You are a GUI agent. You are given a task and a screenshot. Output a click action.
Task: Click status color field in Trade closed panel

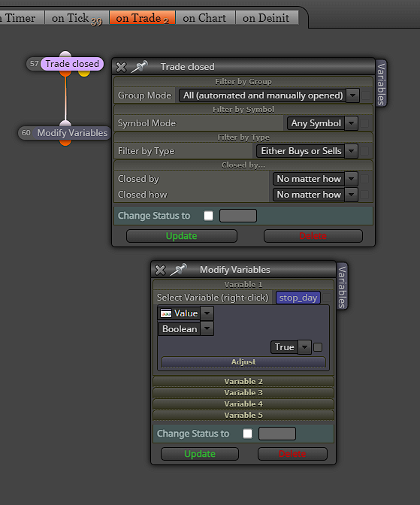238,216
